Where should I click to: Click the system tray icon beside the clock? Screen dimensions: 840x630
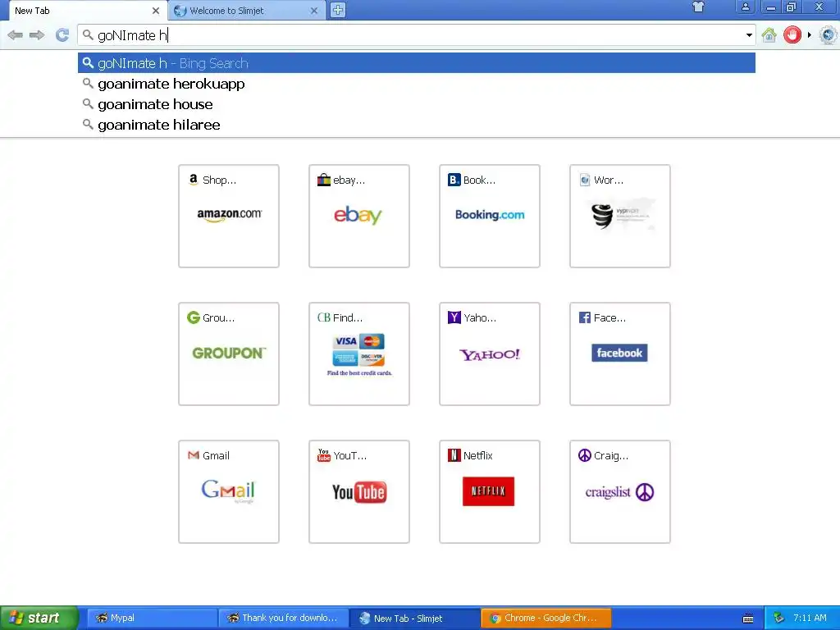[779, 619]
